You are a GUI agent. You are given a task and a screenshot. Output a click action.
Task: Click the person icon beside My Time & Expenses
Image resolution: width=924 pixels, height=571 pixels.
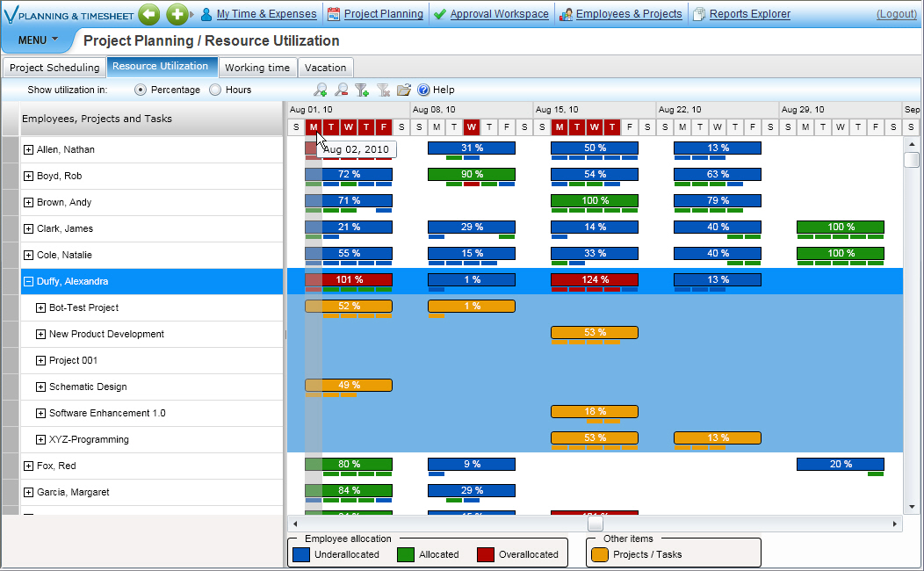(206, 14)
